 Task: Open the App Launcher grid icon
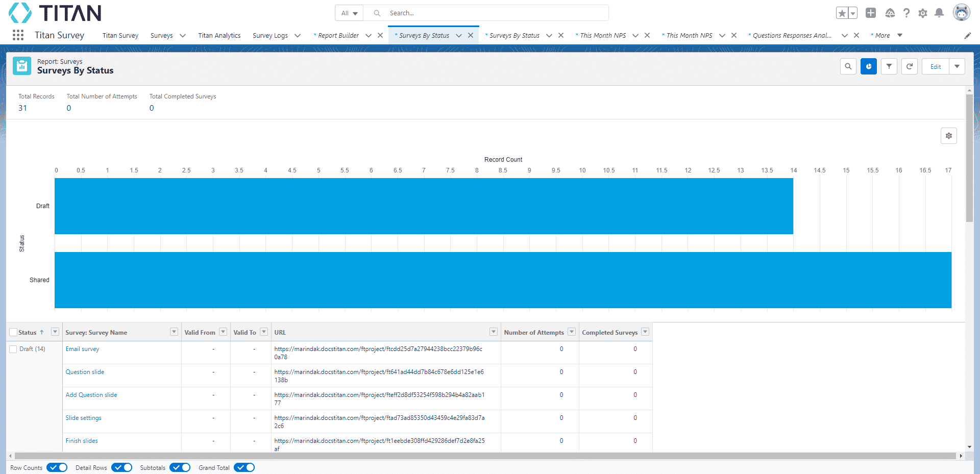[18, 35]
